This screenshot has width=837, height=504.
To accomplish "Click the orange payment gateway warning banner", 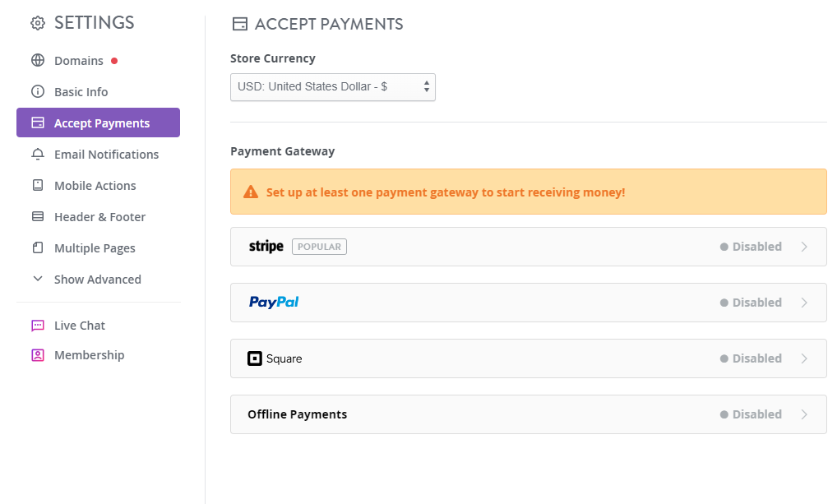I will click(x=528, y=192).
